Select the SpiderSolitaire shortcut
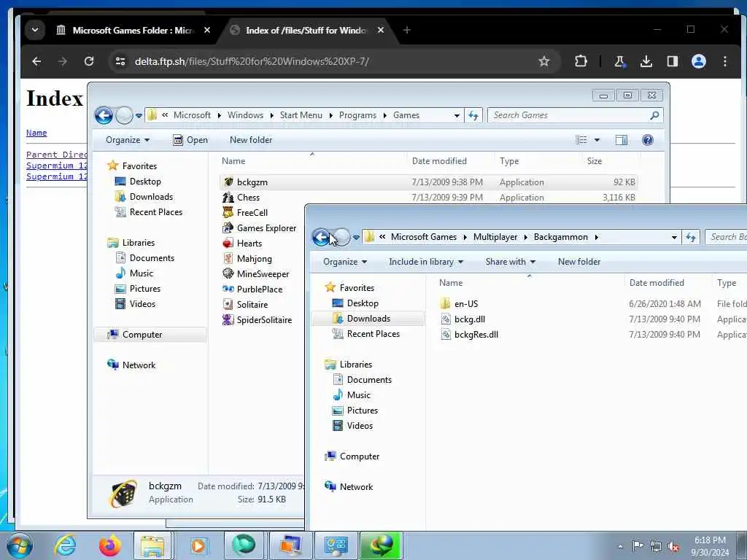This screenshot has height=560, width=747. [x=258, y=320]
